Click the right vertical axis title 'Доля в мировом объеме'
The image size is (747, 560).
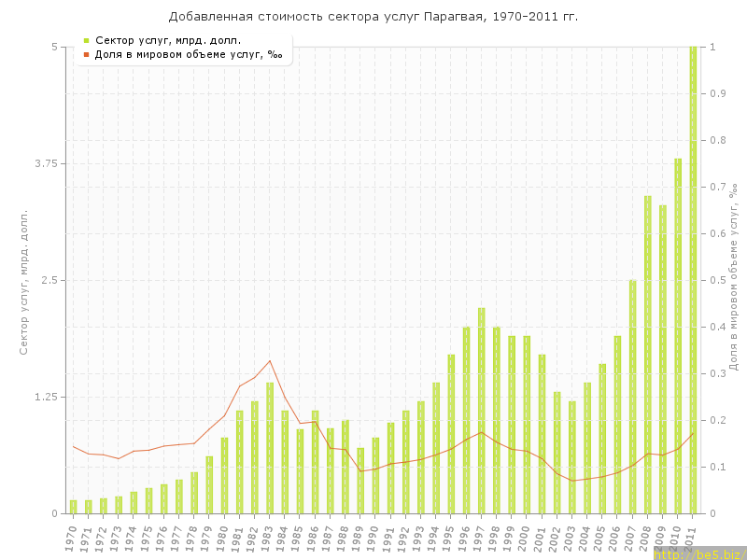pyautogui.click(x=734, y=276)
